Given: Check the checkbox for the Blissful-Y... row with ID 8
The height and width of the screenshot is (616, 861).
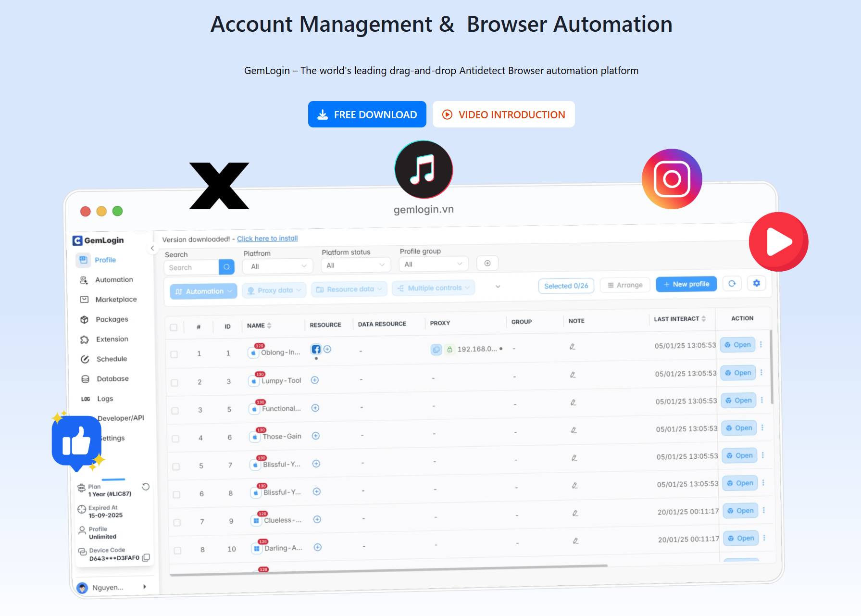Looking at the screenshot, I should [176, 494].
